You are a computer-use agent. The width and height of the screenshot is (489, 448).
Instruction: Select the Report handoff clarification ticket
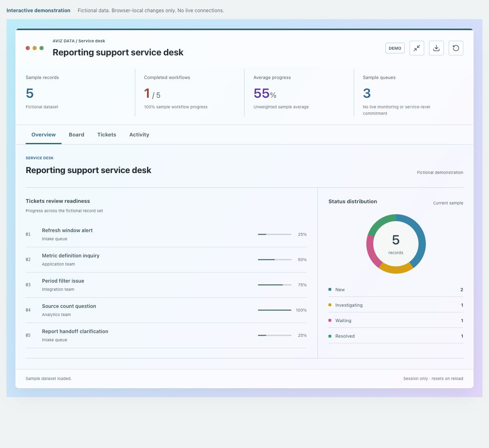(166, 336)
